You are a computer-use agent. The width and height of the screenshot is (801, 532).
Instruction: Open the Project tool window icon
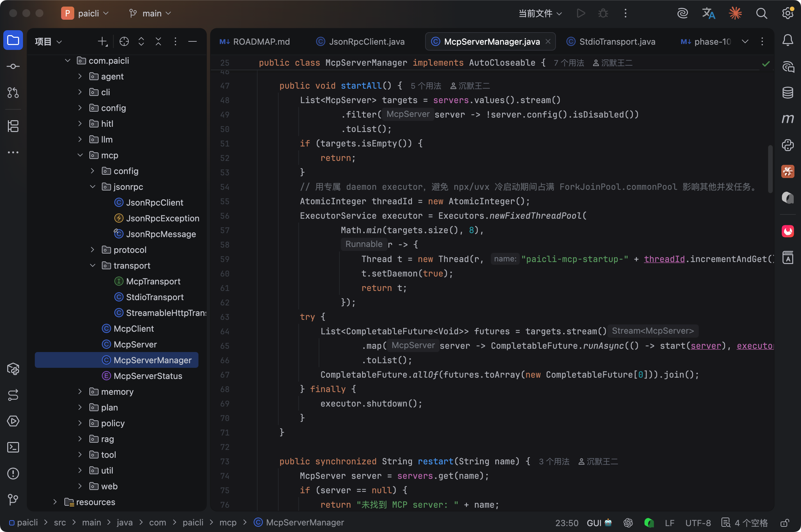[13, 40]
